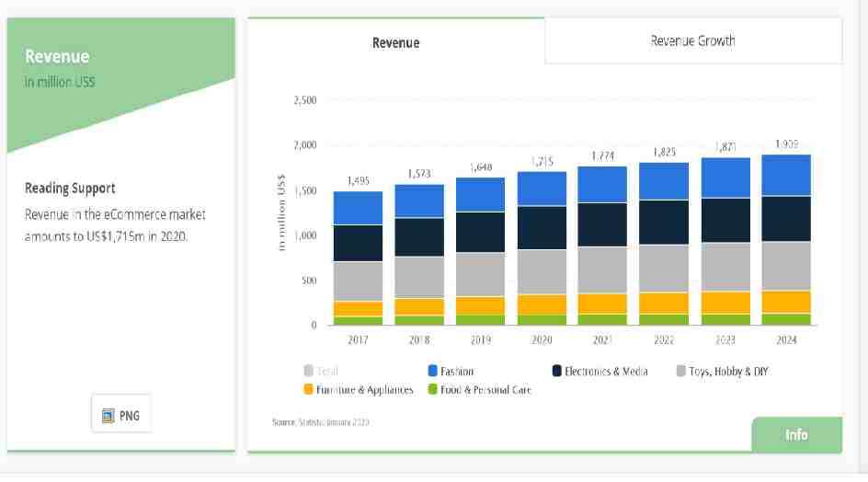The image size is (868, 482).
Task: Download the chart via PNG icon
Action: click(121, 417)
